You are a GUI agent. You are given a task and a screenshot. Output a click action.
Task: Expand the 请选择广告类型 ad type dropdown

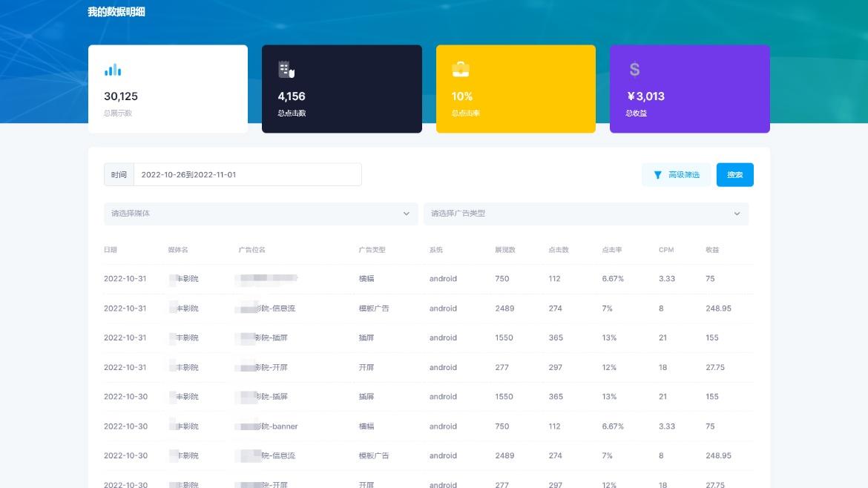586,214
